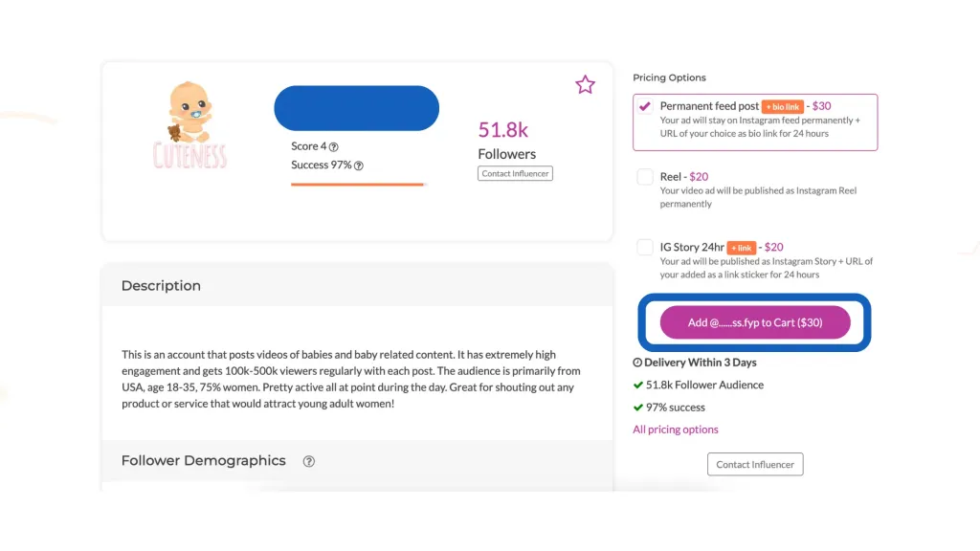Click the delivery clock icon
The image size is (980, 551).
637,363
